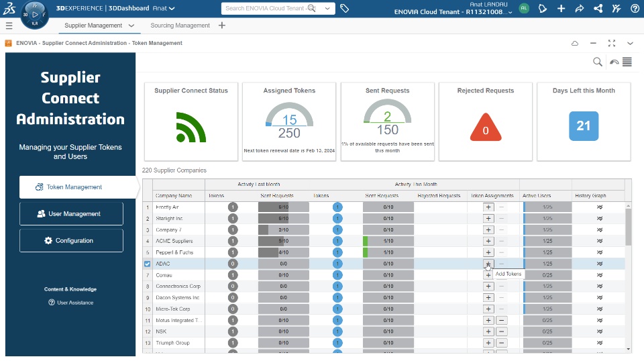Add a new dashboard tab
Viewport: 644px width, 361px height.
tap(222, 25)
